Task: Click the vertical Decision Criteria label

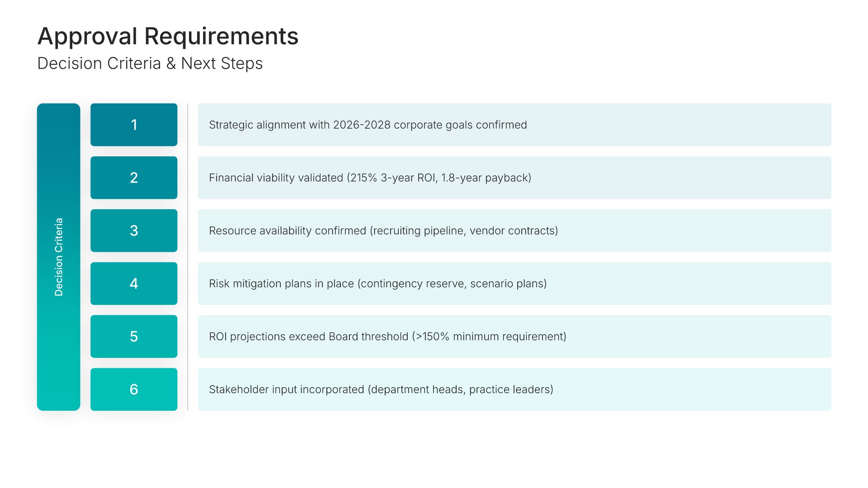Action: click(x=59, y=257)
